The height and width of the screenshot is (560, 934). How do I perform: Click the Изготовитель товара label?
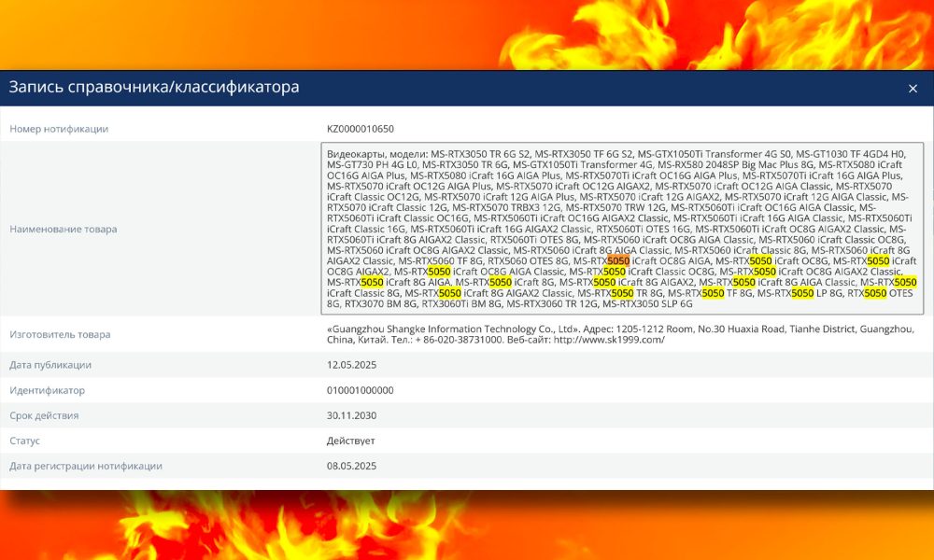60,334
